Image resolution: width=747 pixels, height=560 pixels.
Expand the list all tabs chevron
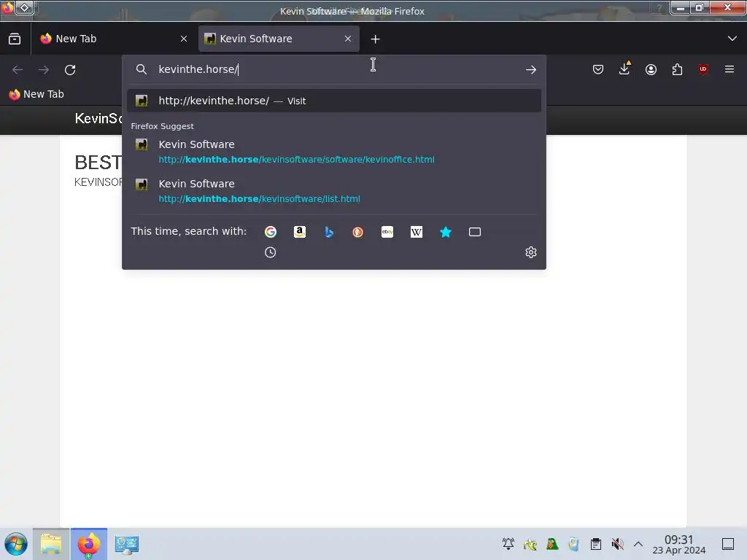(x=732, y=39)
